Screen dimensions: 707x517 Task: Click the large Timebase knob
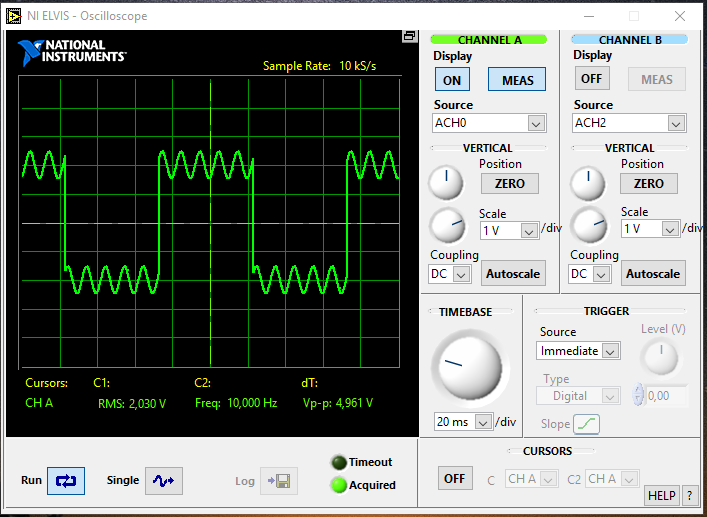pyautogui.click(x=469, y=369)
